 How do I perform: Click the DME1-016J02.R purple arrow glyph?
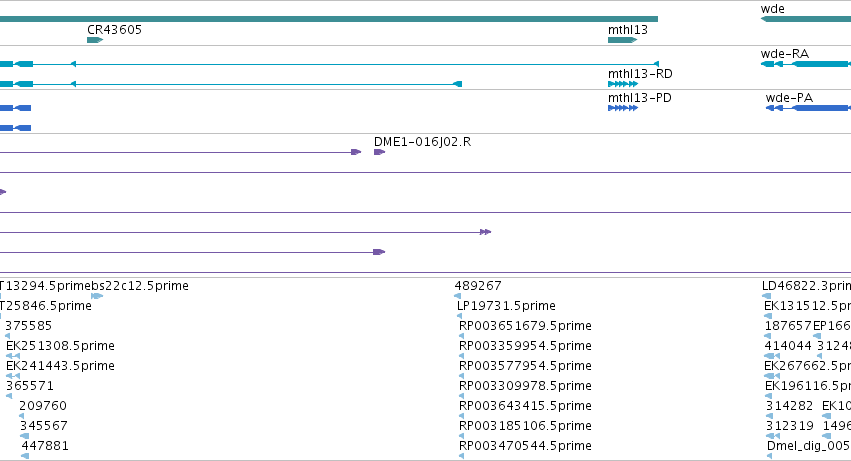coord(379,152)
